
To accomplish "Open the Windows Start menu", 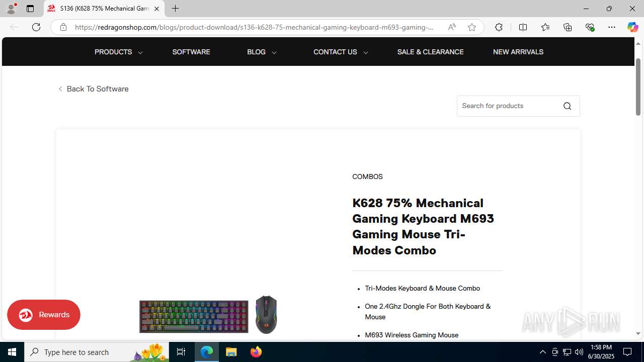I will (12, 352).
